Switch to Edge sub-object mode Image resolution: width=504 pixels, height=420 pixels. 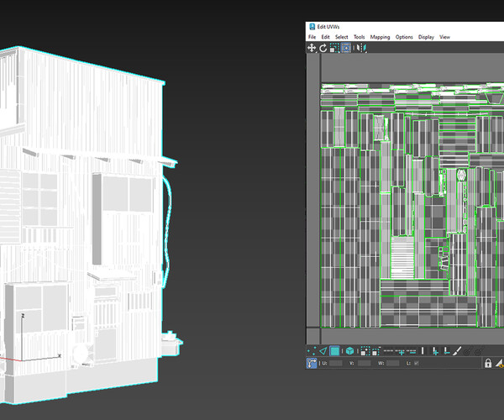click(x=322, y=351)
